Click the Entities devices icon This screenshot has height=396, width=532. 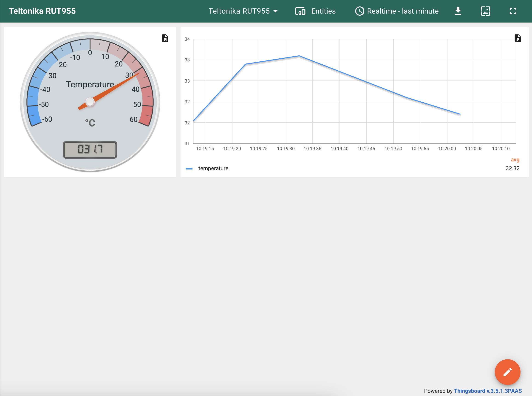300,11
